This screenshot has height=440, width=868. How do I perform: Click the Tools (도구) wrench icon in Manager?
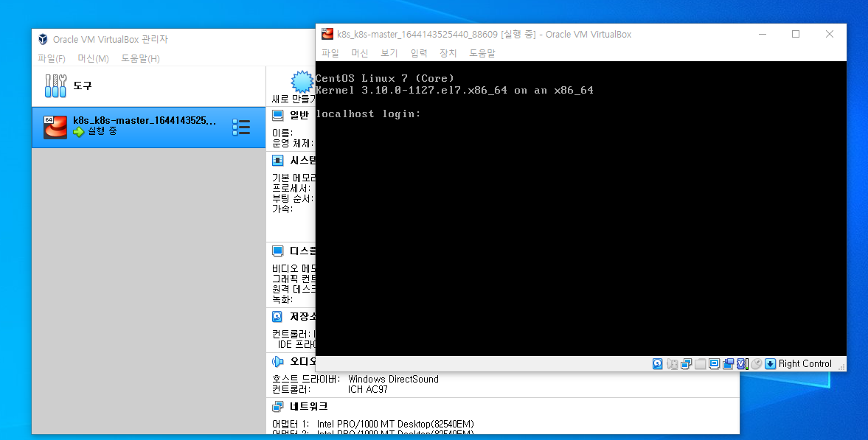click(55, 85)
